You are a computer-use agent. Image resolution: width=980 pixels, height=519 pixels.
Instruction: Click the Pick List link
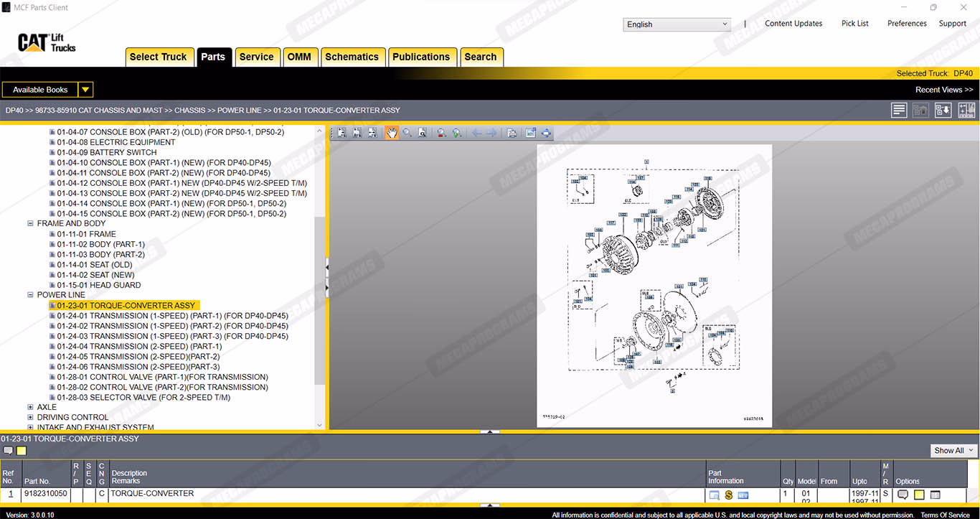[x=854, y=24]
